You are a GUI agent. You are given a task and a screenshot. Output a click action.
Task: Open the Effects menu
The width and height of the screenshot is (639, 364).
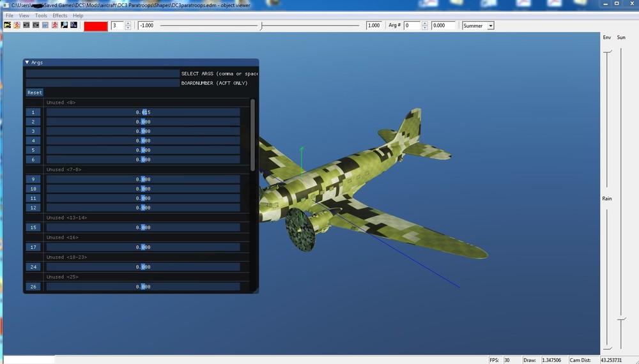[x=60, y=15]
